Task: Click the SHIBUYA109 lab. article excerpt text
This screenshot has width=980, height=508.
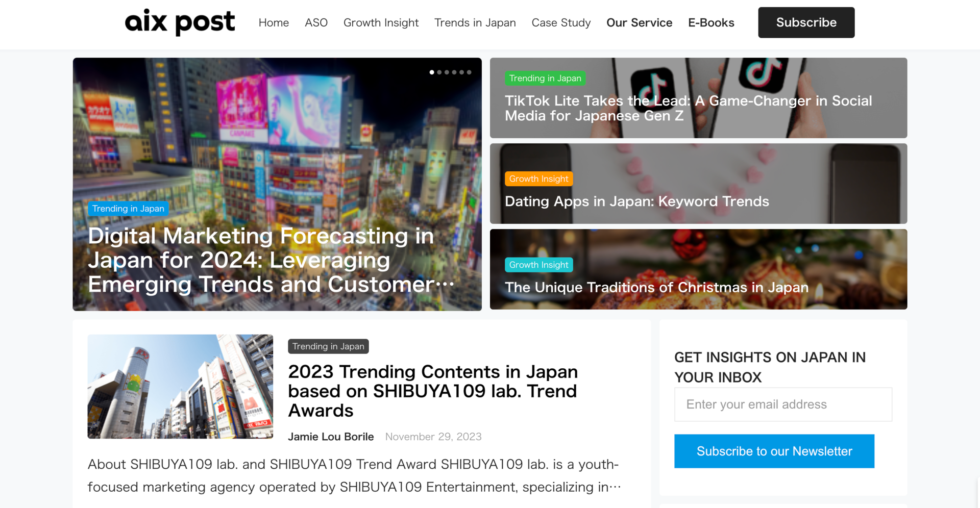Action: pyautogui.click(x=354, y=475)
